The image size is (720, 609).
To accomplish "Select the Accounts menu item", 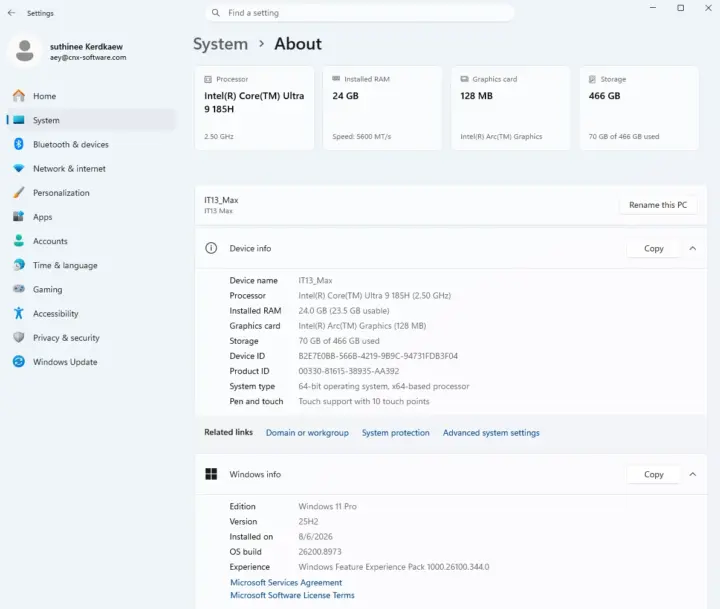I will (x=91, y=241).
